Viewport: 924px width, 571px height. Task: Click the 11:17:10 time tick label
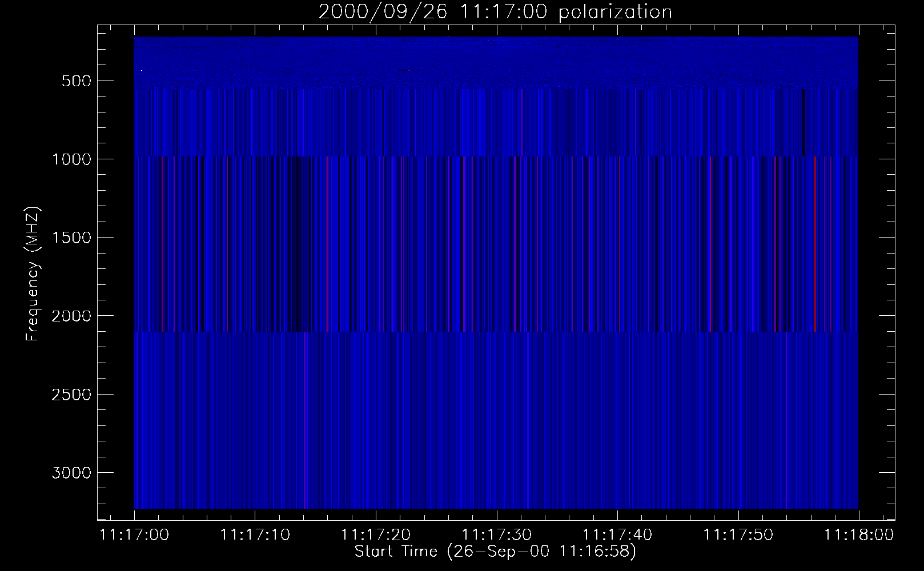(255, 535)
